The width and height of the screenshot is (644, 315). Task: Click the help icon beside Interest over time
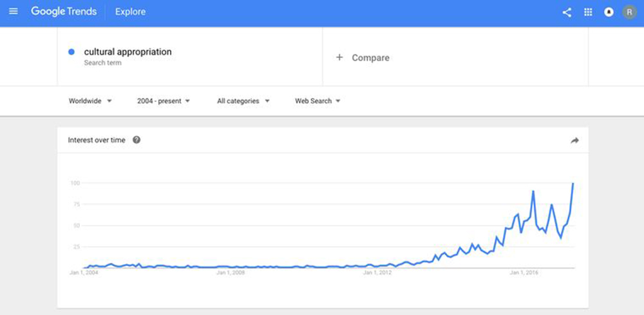137,140
